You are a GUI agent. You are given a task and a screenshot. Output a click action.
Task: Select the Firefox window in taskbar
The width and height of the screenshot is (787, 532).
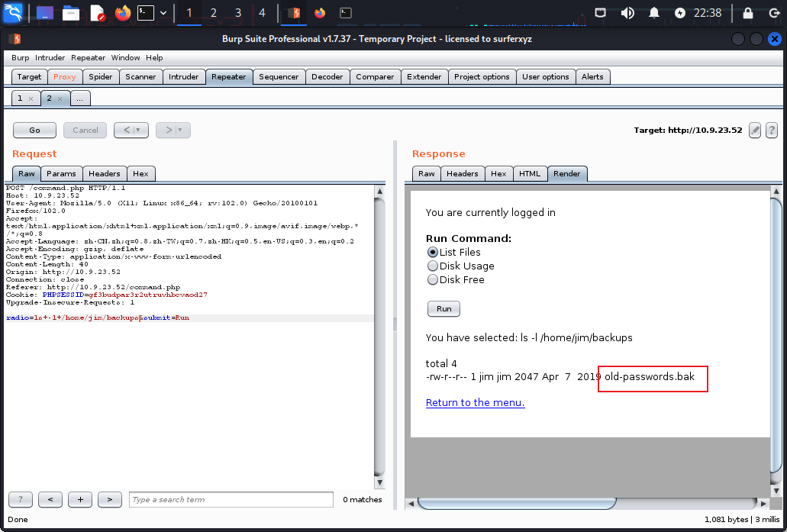320,13
